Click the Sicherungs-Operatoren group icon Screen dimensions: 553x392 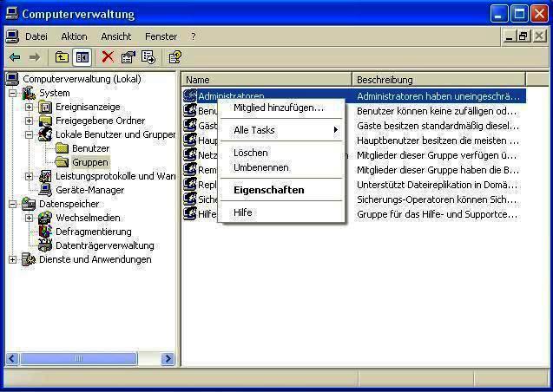click(x=190, y=199)
